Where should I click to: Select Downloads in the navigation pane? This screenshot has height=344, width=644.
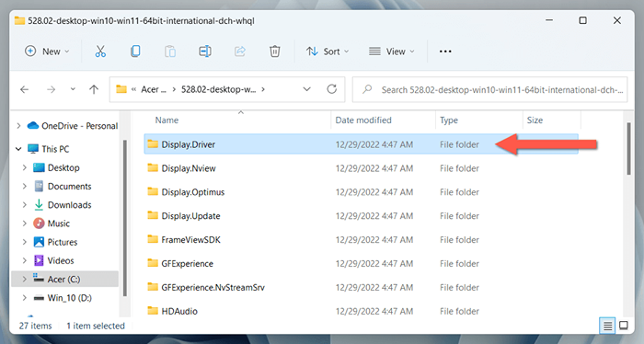point(69,205)
